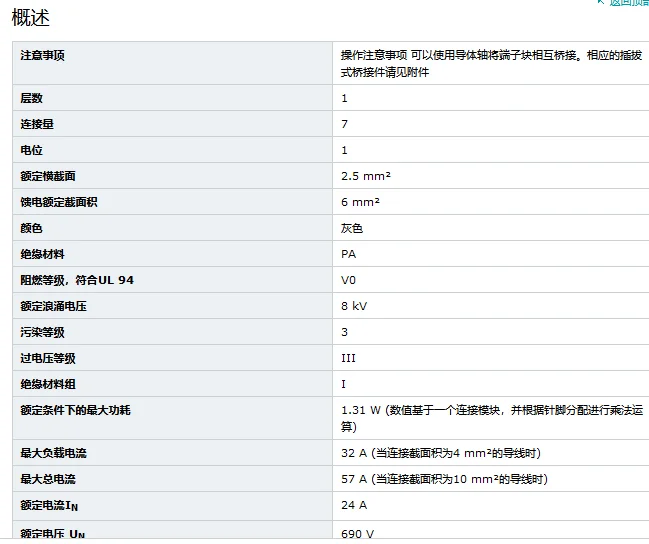This screenshot has width=649, height=544.
Task: Click the value 7 for 连接量
Action: [x=344, y=124]
